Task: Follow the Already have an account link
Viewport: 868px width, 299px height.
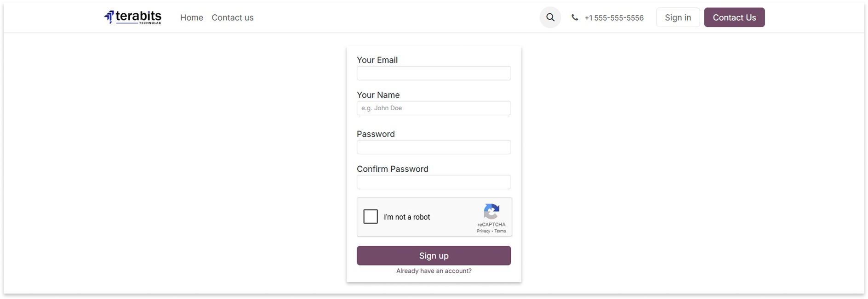Action: (x=434, y=271)
